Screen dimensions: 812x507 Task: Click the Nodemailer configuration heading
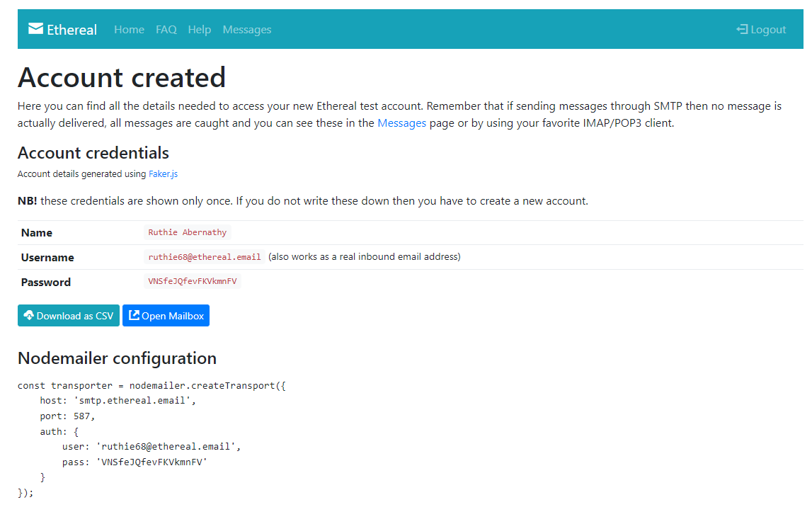(117, 358)
